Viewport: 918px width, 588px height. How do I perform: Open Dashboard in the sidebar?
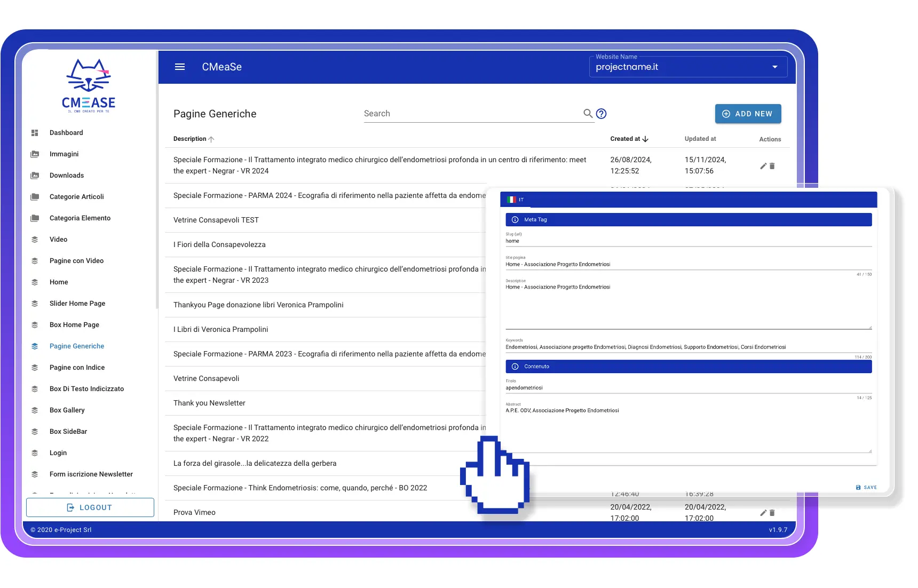66,133
